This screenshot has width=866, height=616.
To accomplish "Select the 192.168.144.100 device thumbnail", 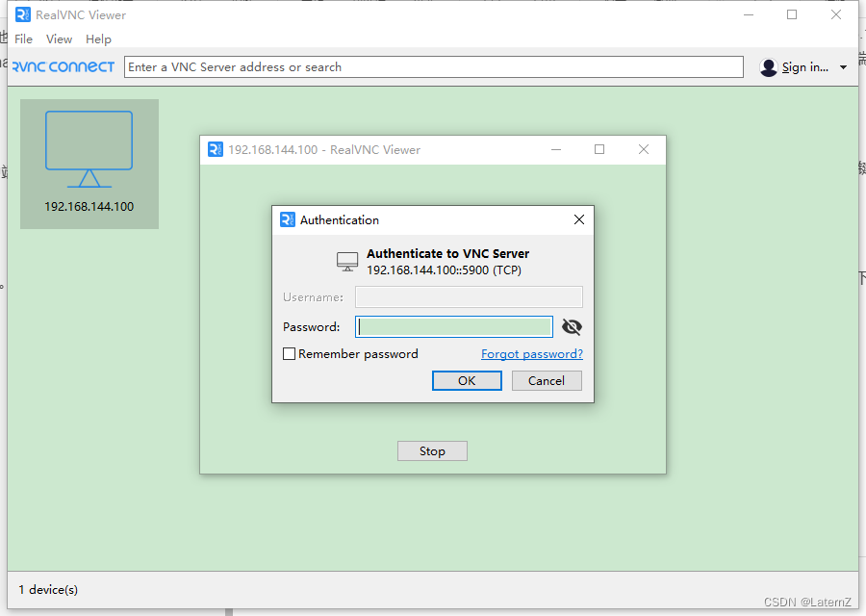I will click(89, 164).
